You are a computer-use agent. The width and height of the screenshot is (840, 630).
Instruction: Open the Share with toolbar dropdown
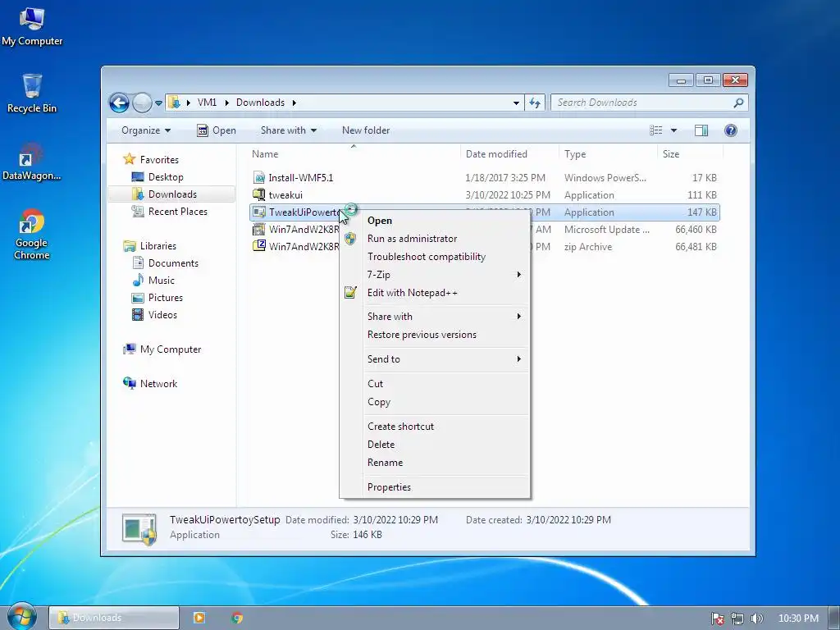(288, 130)
